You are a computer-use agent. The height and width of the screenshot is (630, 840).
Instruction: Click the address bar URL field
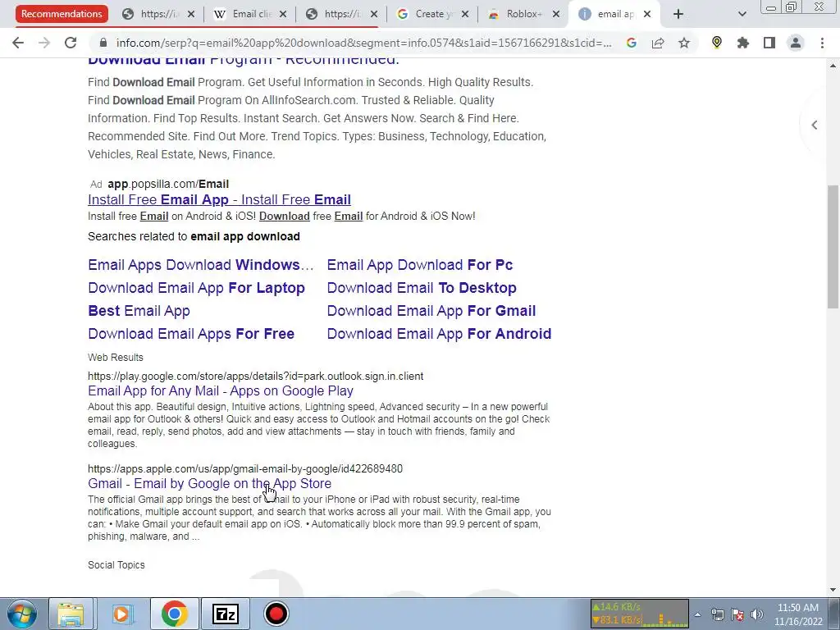click(363, 43)
